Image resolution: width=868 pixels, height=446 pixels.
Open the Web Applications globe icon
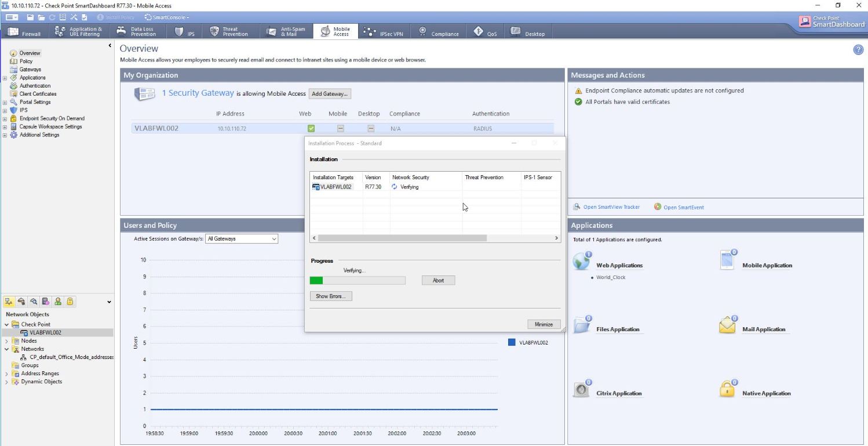[x=581, y=262]
